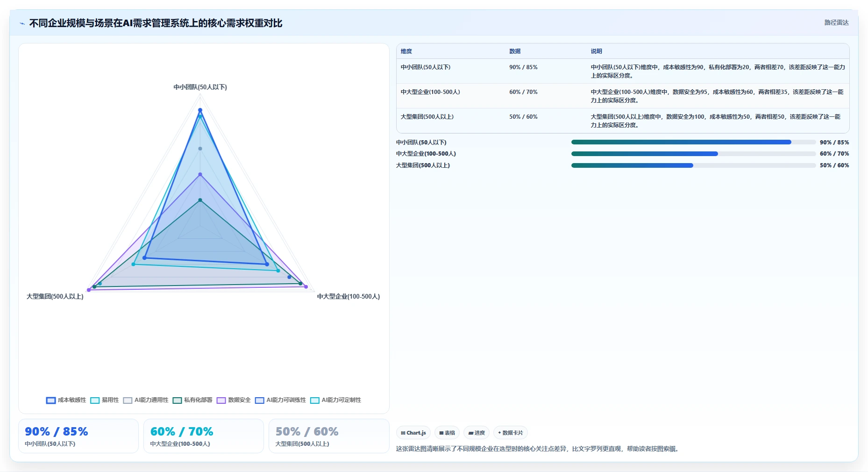The height and width of the screenshot is (472, 868).
Task: Toggle the AI能力可训练性 legend item
Action: coord(280,400)
